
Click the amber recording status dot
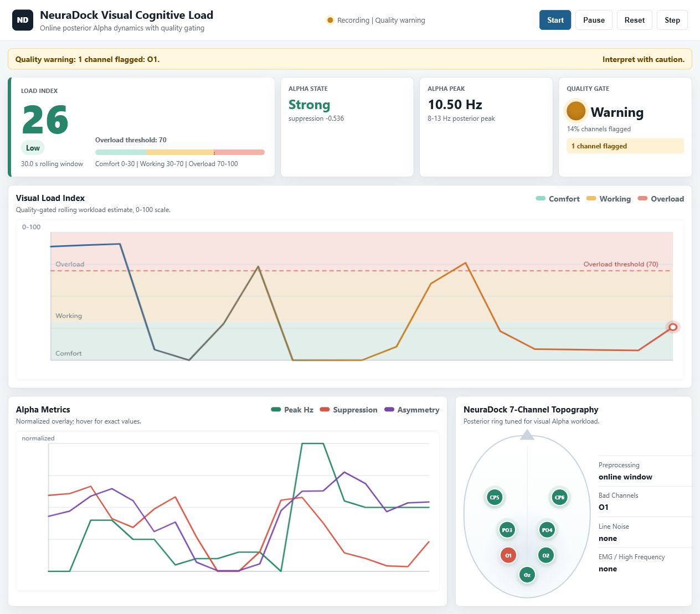pyautogui.click(x=330, y=20)
